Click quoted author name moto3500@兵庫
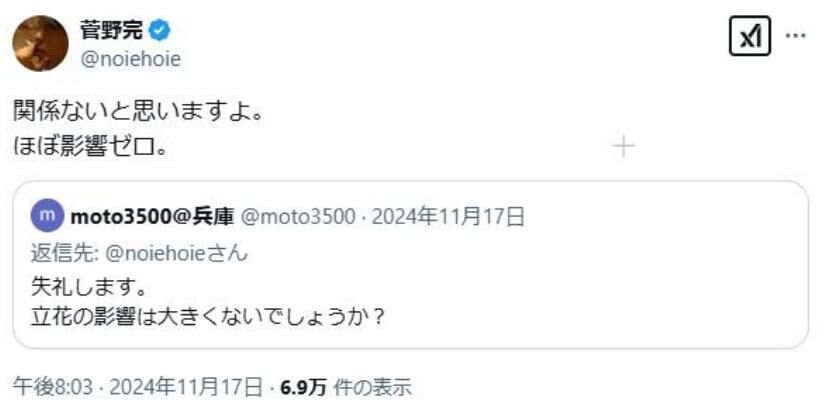Screen dimensions: 824x406 click(152, 216)
